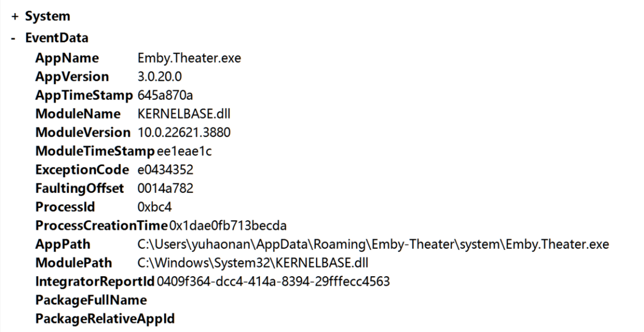This screenshot has width=644, height=332.
Task: Select the 10.0.22621.3880 module version value
Action: [184, 133]
